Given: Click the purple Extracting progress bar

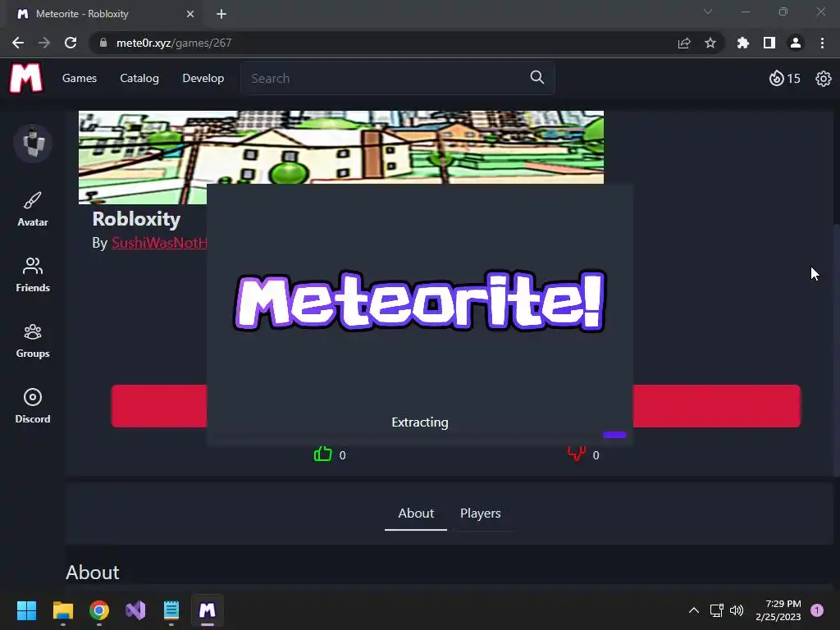Looking at the screenshot, I should click(x=614, y=435).
